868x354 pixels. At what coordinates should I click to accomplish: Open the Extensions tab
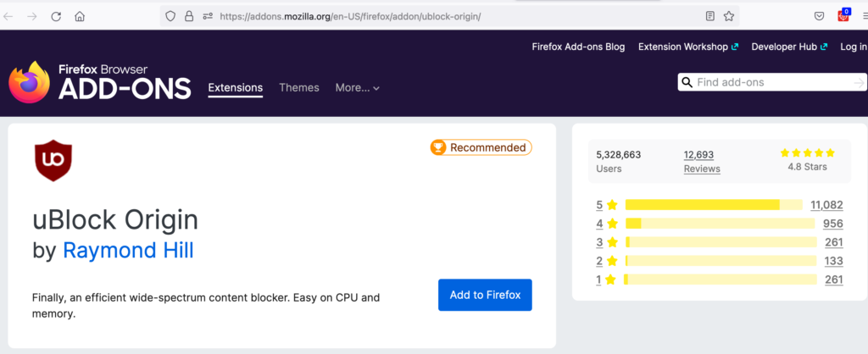(236, 87)
